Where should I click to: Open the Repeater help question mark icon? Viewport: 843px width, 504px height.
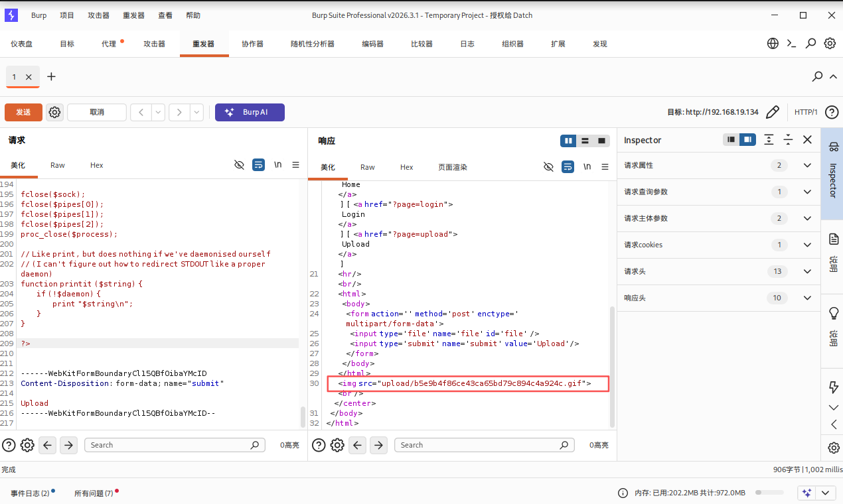[831, 112]
